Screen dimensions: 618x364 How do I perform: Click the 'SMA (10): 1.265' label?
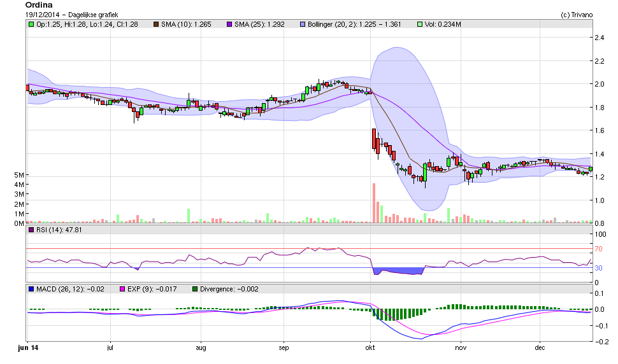(x=186, y=24)
